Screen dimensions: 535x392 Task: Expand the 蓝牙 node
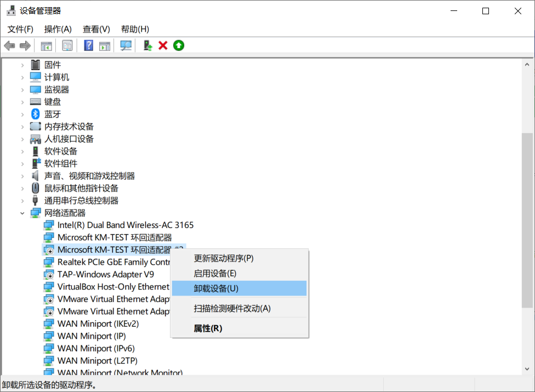point(22,114)
